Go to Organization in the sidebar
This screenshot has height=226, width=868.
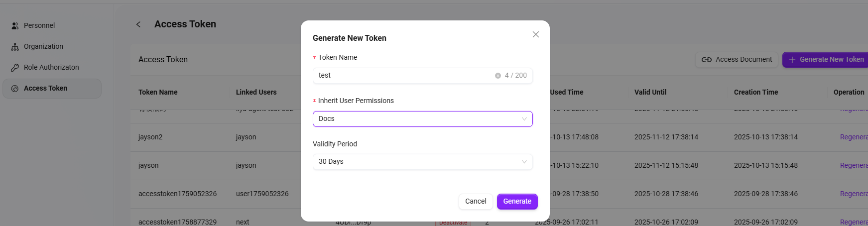pos(43,46)
